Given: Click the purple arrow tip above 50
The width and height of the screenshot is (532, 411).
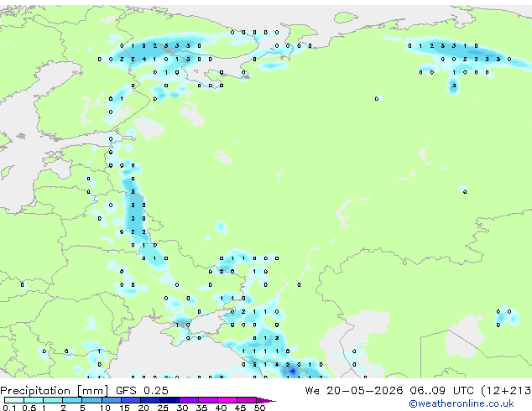Looking at the screenshot, I should 266,400.
